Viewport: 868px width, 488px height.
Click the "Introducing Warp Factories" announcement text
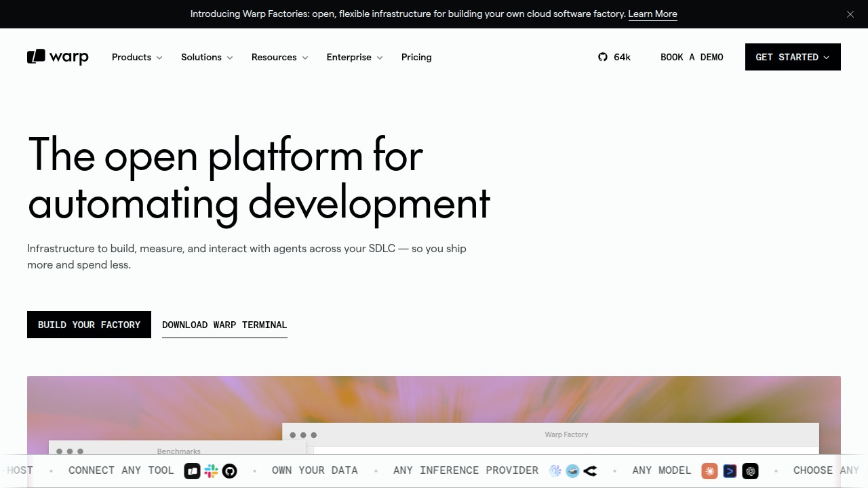408,14
